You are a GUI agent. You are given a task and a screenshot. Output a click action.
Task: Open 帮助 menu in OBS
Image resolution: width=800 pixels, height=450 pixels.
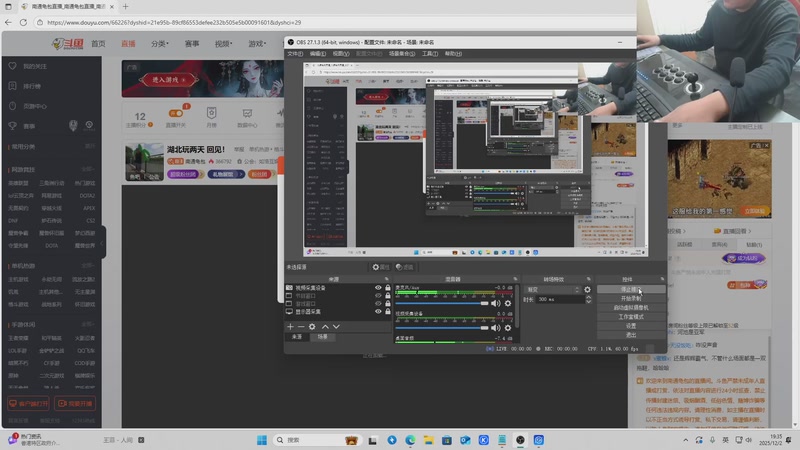[x=453, y=54]
